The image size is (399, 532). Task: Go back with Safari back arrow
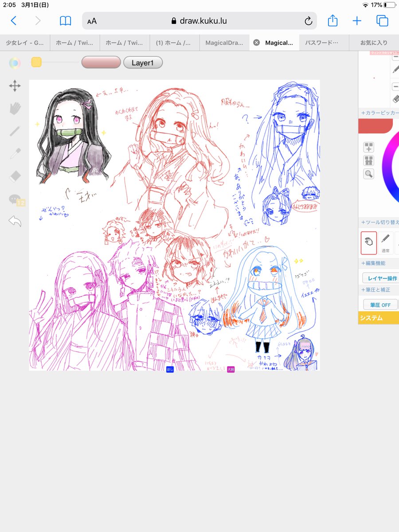[14, 20]
